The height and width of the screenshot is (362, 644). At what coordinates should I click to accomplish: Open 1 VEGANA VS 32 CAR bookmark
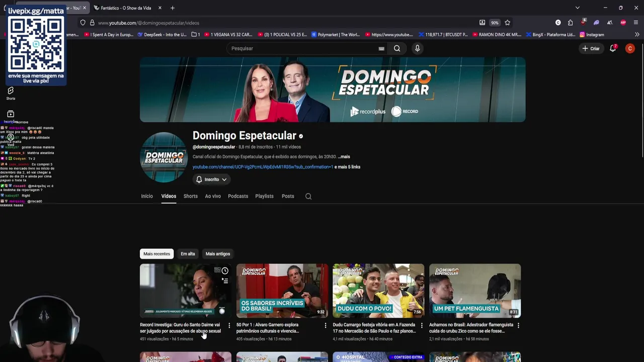click(x=228, y=35)
